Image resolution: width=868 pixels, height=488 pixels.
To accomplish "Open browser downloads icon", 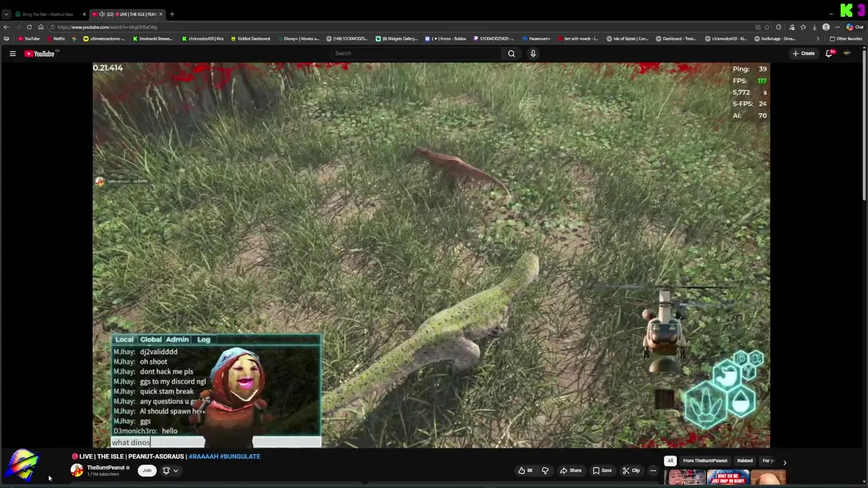I will point(814,27).
